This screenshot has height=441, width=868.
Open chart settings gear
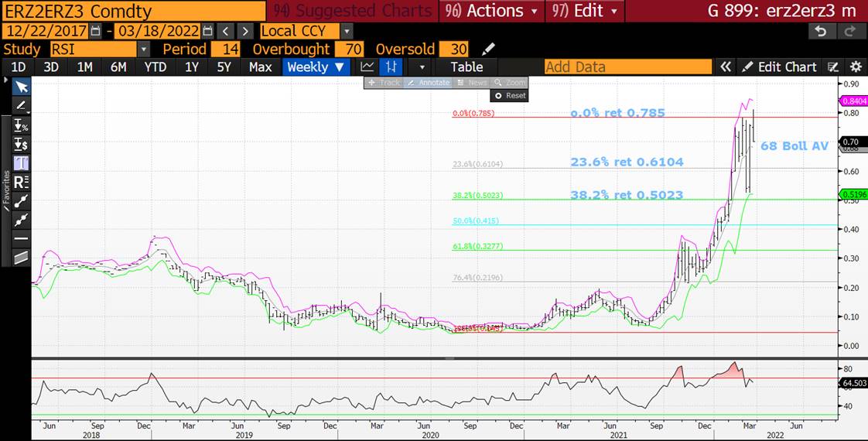[856, 67]
